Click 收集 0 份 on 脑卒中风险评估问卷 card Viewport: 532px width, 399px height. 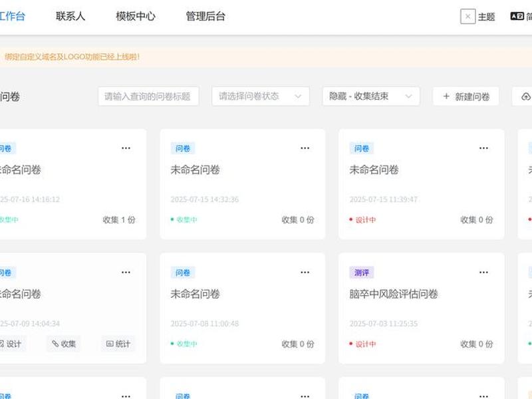pos(477,344)
